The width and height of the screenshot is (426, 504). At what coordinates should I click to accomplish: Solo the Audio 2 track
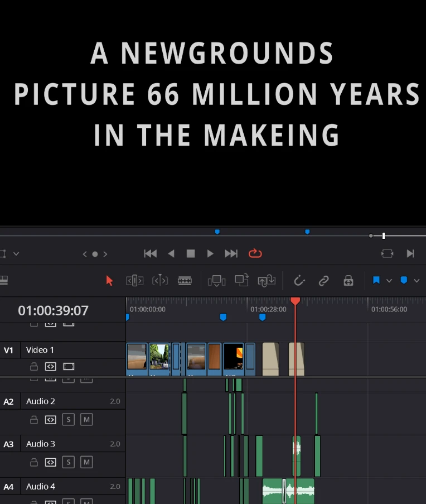click(69, 420)
